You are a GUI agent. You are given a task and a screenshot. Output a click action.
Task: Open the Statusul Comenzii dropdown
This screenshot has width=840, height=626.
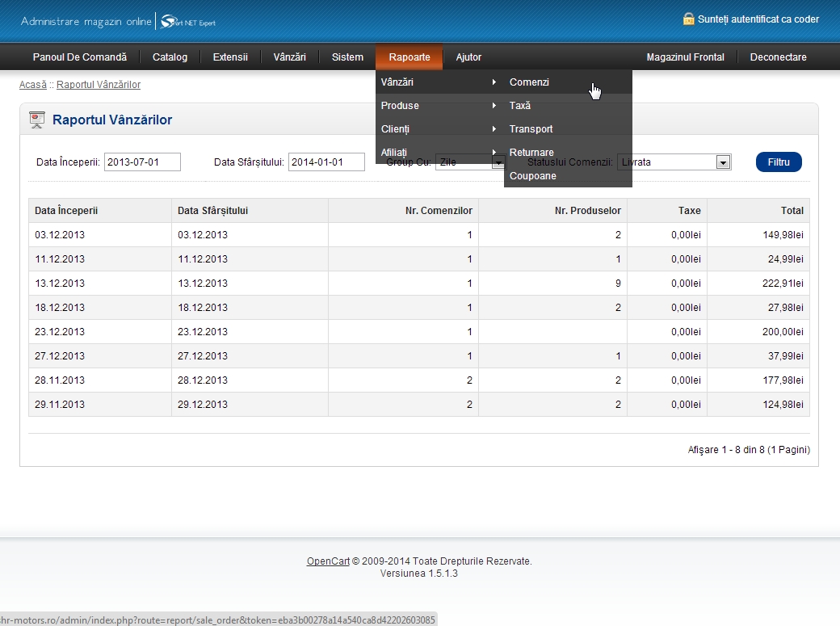point(723,162)
